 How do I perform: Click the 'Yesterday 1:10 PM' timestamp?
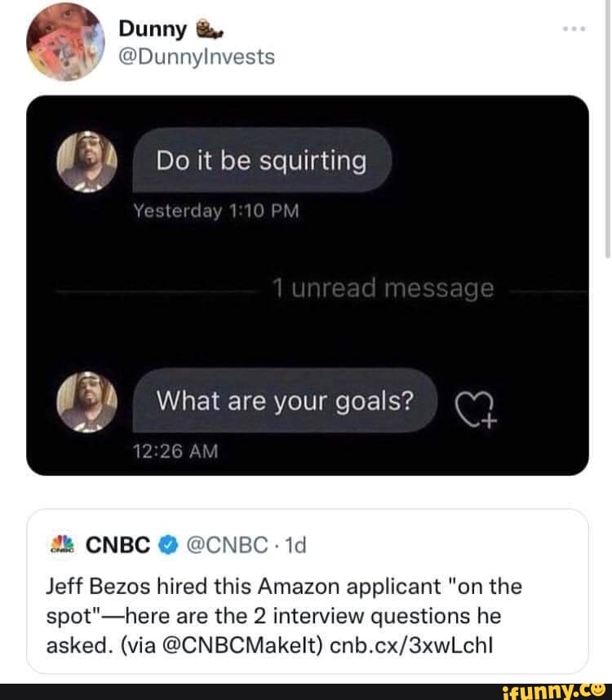tap(217, 211)
